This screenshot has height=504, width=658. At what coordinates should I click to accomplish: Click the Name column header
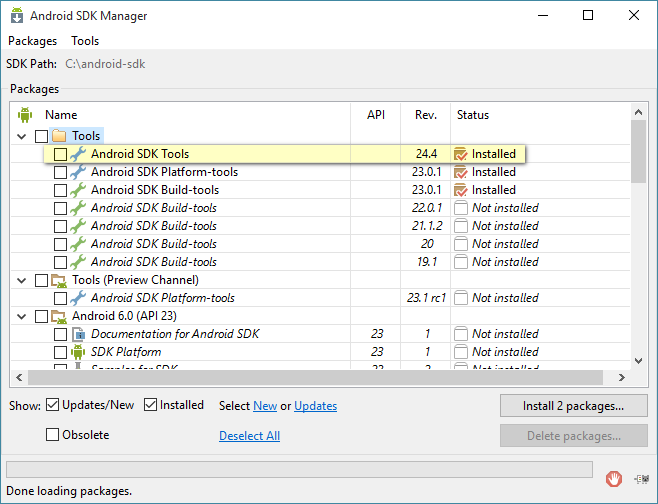click(61, 115)
